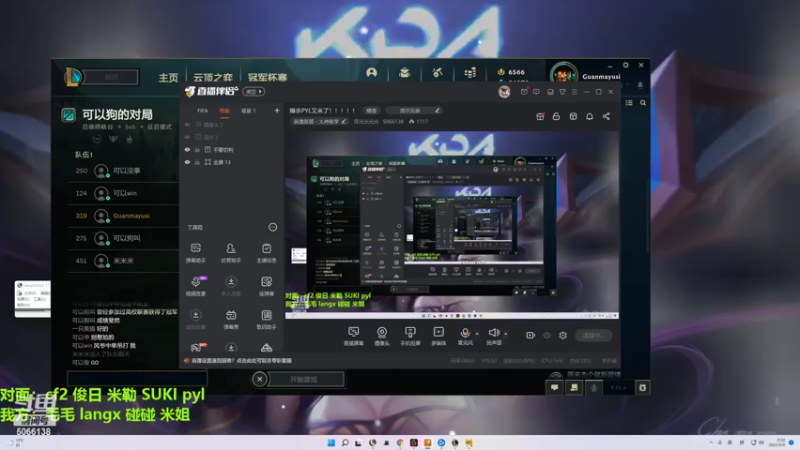The height and width of the screenshot is (450, 800).
Task: Toggle visibility of second hidden source
Action: pos(187,137)
